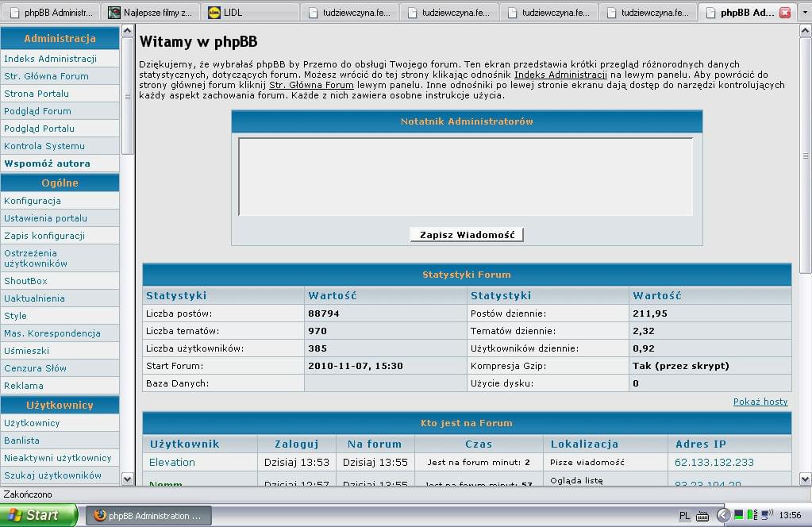Click the yellow LIDL favicon on its tab
Image resolution: width=812 pixels, height=527 pixels.
pos(214,13)
